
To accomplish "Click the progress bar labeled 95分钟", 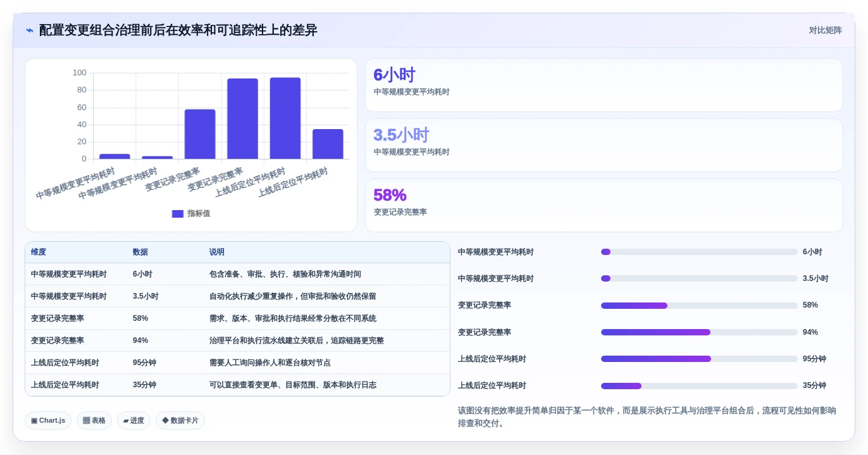I will coord(699,359).
